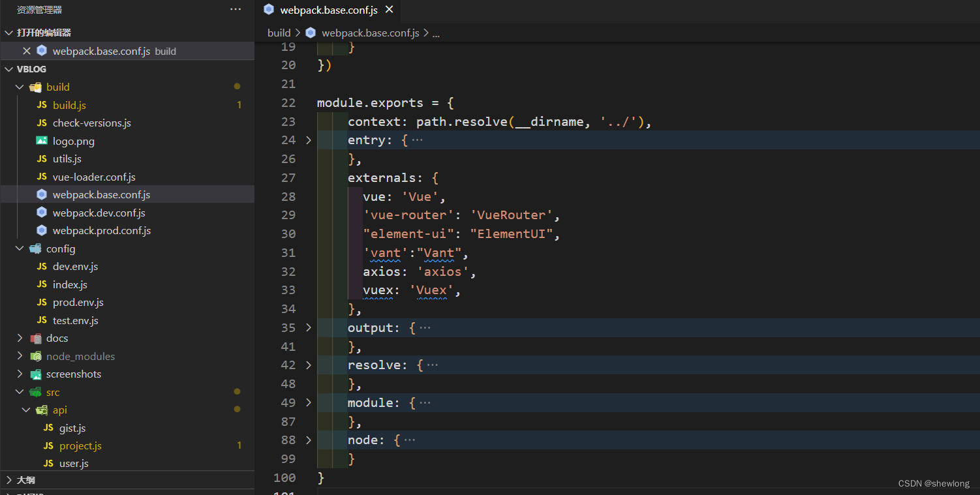The width and height of the screenshot is (980, 495).
Task: Click webpack.prod.conf.js hexagon file icon
Action: coord(42,230)
